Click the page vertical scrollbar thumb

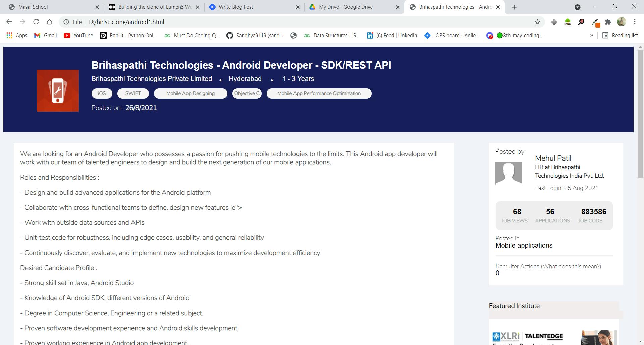pos(640,114)
